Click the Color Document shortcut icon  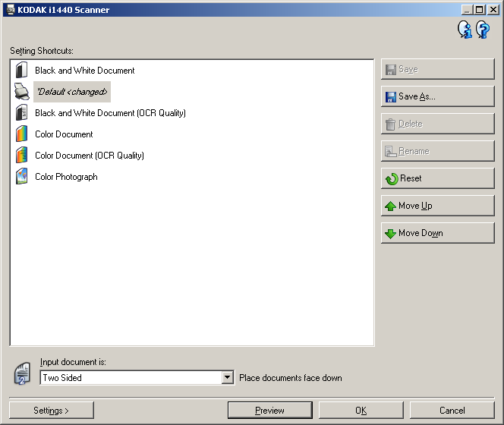21,134
